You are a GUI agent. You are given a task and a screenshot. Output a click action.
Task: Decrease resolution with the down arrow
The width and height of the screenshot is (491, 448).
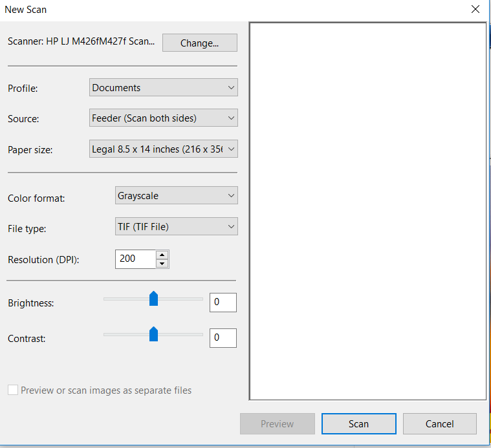(x=162, y=264)
